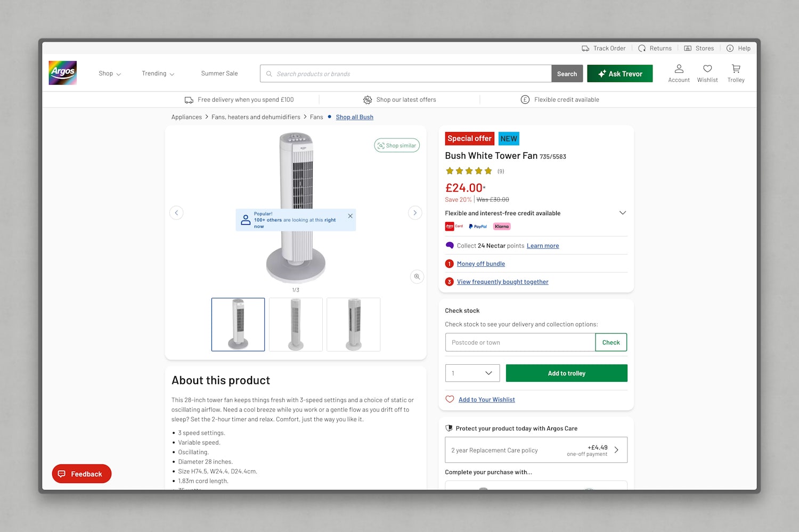799x532 pixels.
Task: Click the Ask Trevor button
Action: 619,73
